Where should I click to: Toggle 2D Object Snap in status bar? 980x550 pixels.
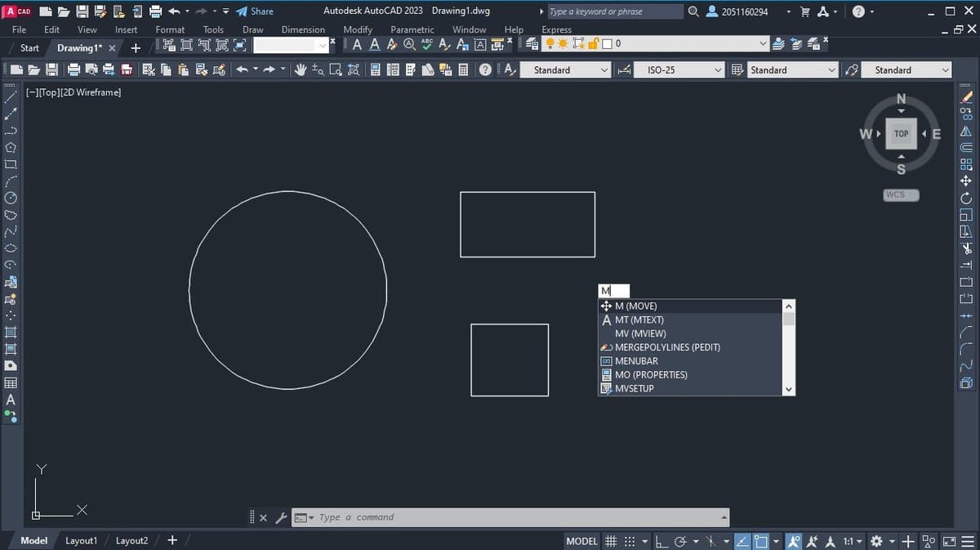point(761,541)
